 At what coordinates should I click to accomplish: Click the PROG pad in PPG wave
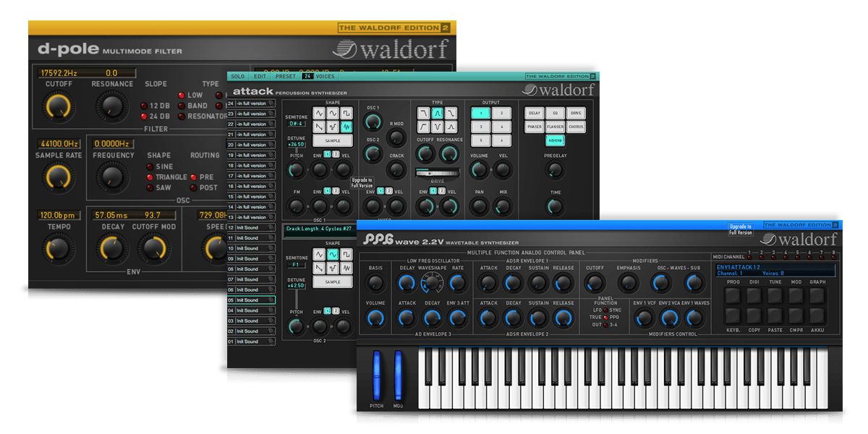point(733,295)
